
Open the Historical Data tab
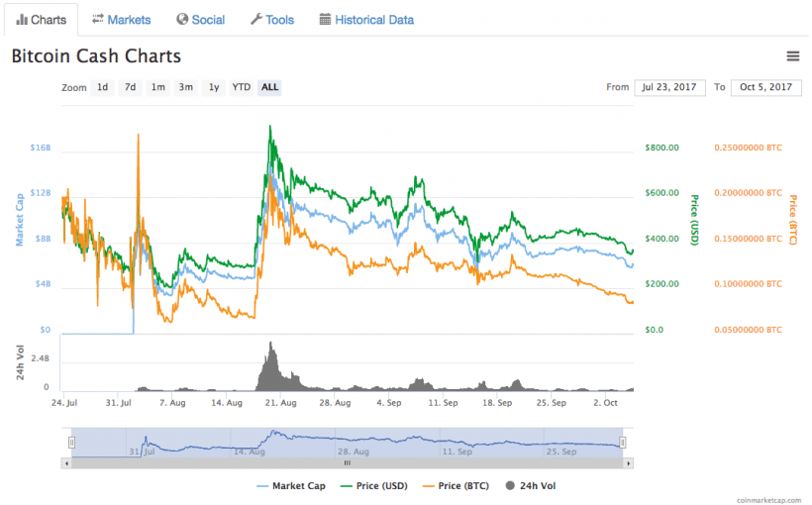366,20
